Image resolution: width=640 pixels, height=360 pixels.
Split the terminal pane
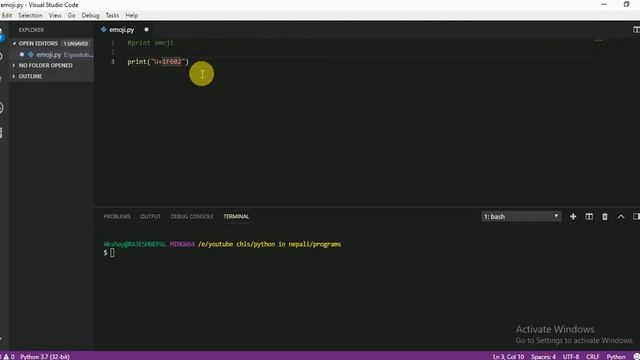[589, 217]
